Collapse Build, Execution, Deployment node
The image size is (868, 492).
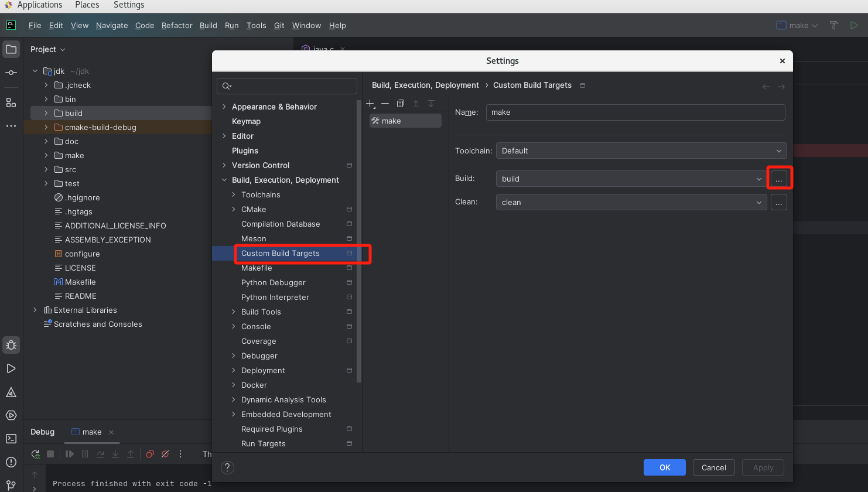coord(224,180)
